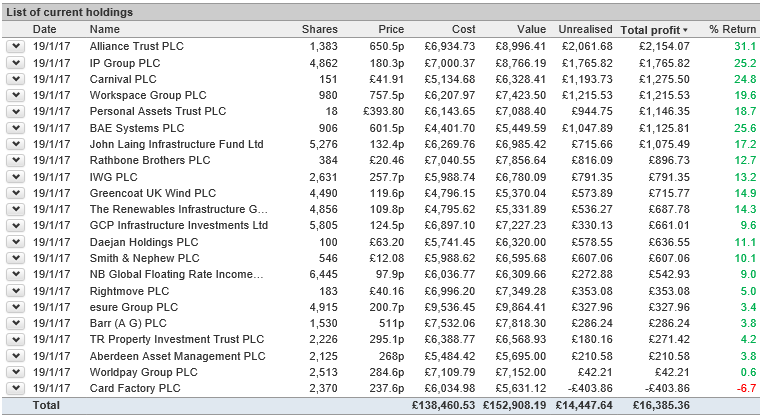Select Workspace Group PLC name
This screenshot has width=761, height=416.
pyautogui.click(x=148, y=95)
